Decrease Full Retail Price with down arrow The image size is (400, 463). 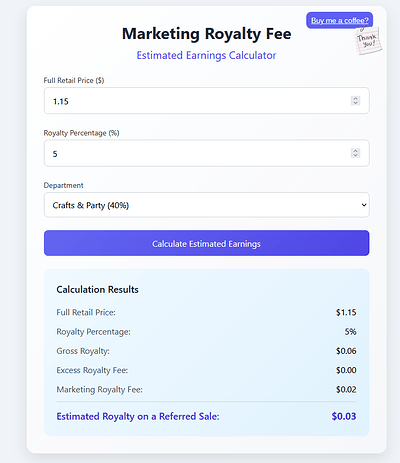coord(355,103)
